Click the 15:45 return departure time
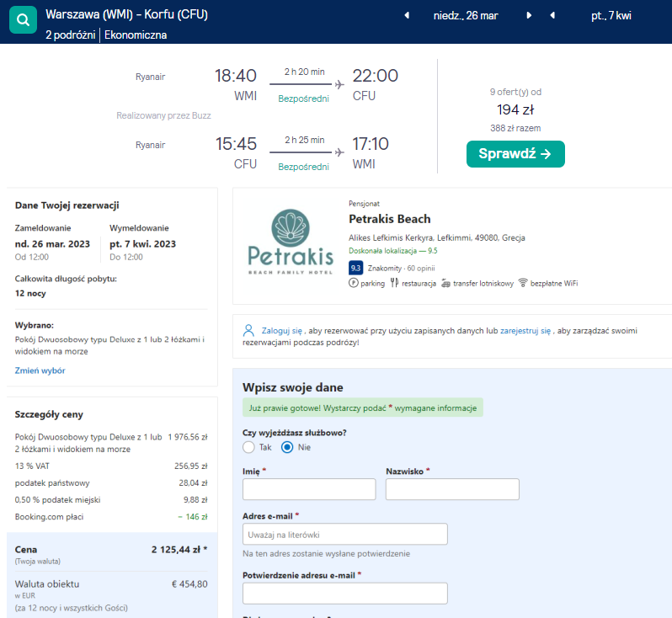 (x=236, y=144)
